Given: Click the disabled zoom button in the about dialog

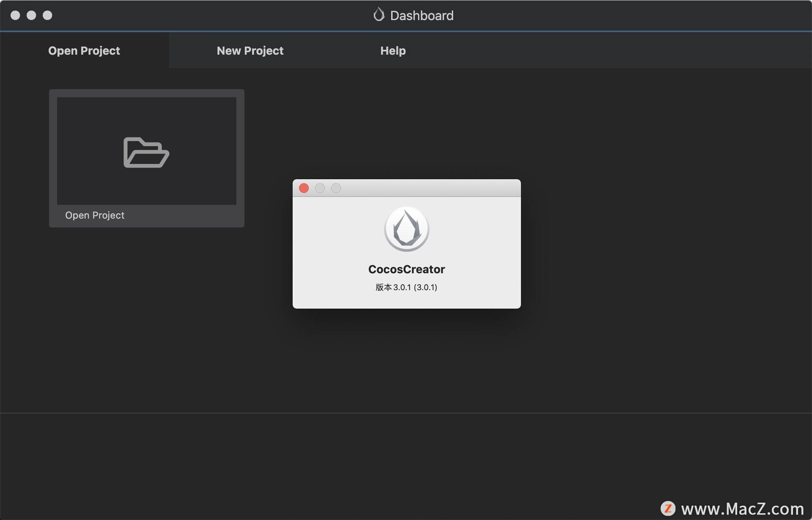Looking at the screenshot, I should (x=336, y=188).
